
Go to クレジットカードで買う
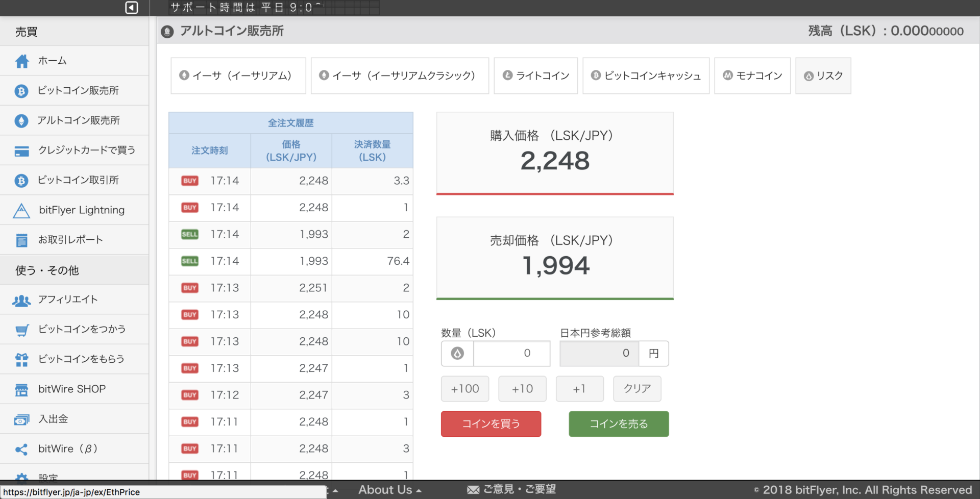click(x=75, y=150)
